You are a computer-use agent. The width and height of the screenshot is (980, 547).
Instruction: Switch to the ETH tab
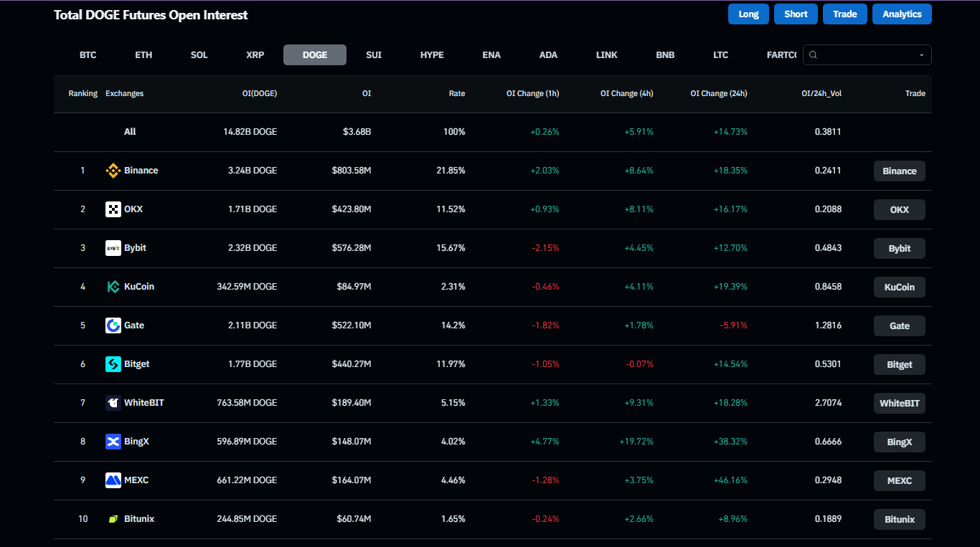(x=143, y=55)
